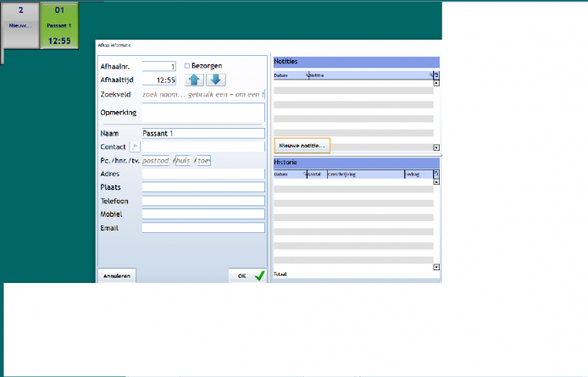Click the Notities grid corner icon
This screenshot has width=588, height=377.
(436, 75)
